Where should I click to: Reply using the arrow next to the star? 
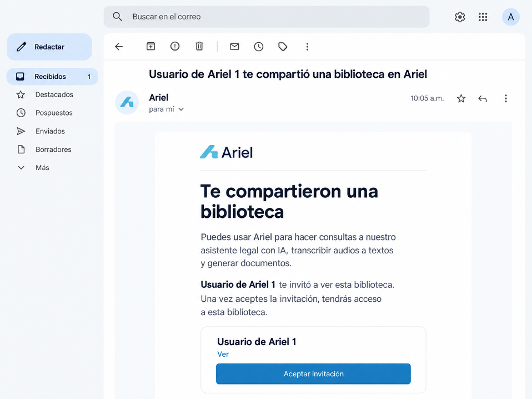pyautogui.click(x=483, y=98)
